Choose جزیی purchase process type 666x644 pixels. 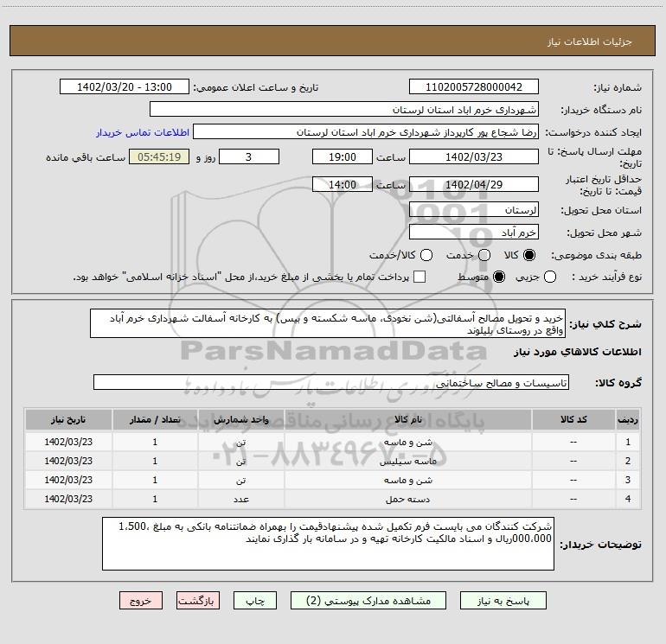(x=549, y=277)
